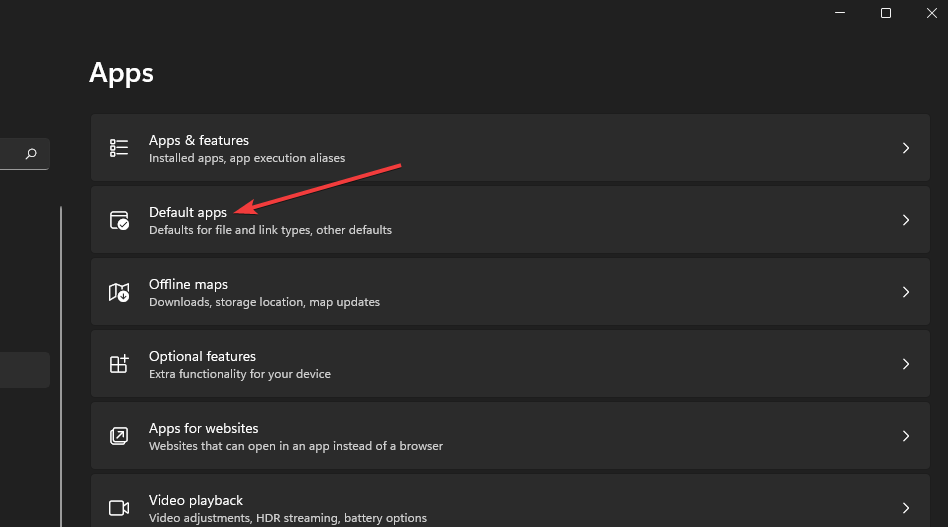Expand Default apps using the right chevron
948x527 pixels.
point(905,220)
